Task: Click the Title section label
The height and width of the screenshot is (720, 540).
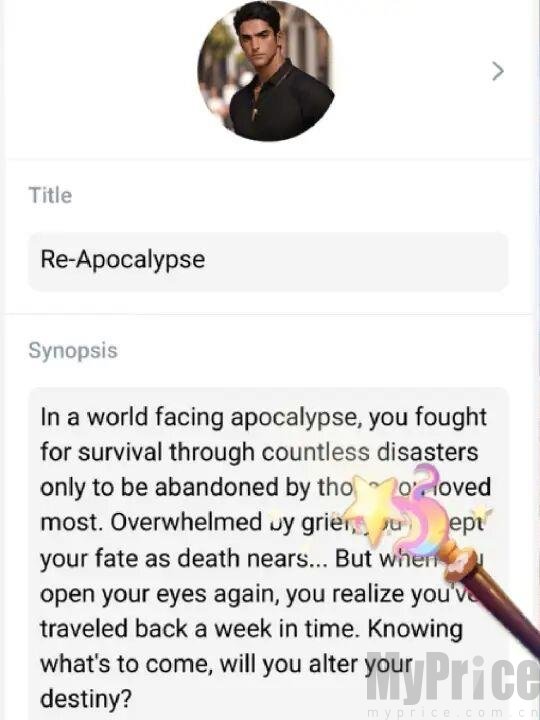Action: [51, 195]
